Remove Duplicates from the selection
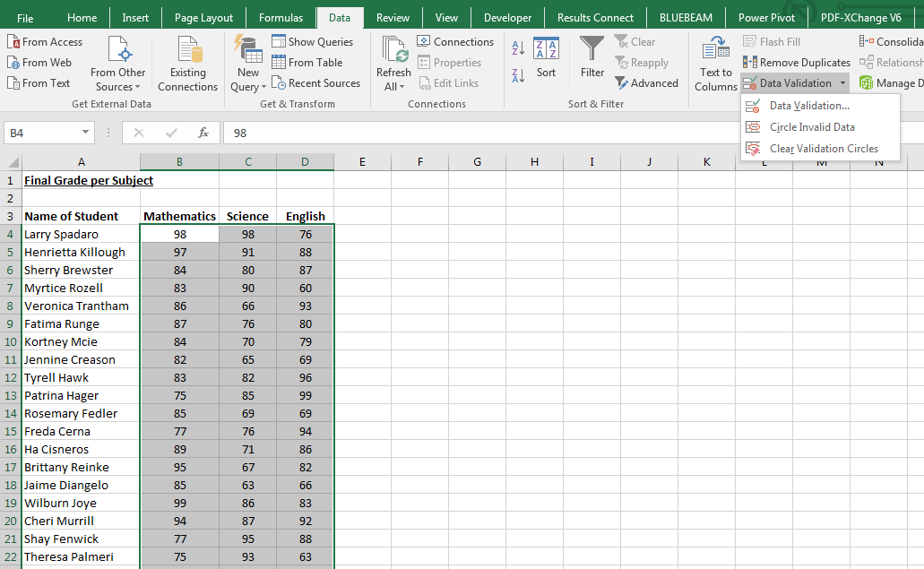Image resolution: width=924 pixels, height=569 pixels. point(796,62)
